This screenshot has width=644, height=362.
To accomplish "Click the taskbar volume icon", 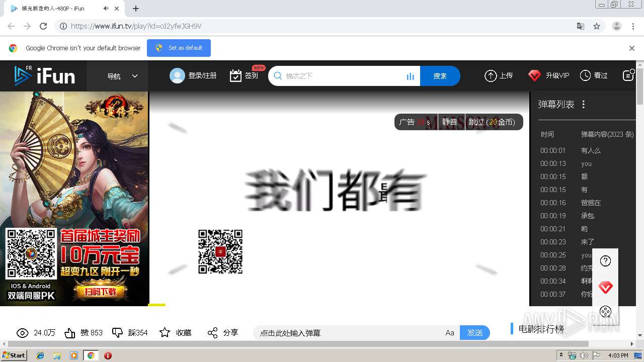I will (x=584, y=355).
